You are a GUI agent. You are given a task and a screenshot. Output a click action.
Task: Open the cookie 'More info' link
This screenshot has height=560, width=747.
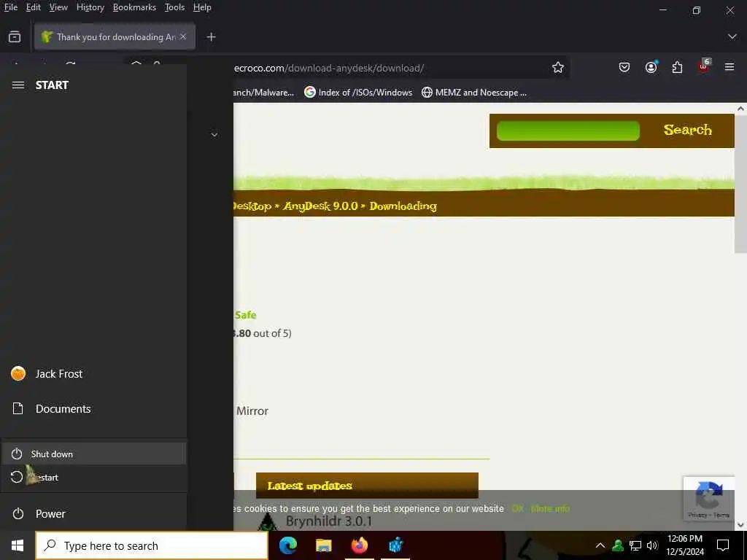550,508
